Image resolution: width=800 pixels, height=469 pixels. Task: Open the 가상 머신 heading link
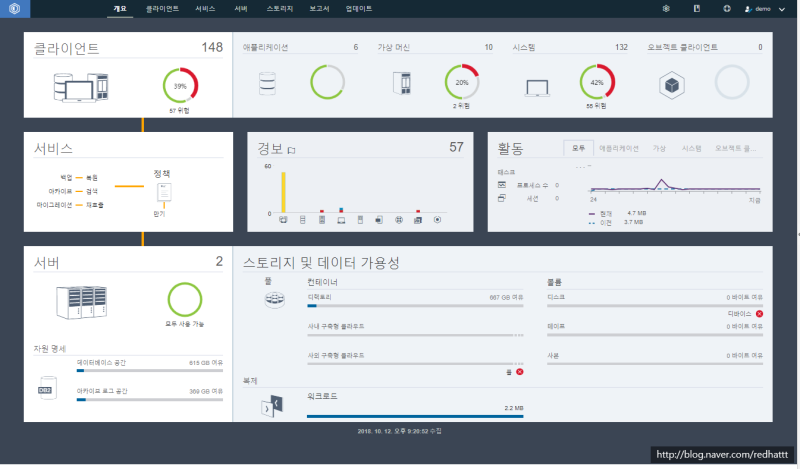point(393,47)
